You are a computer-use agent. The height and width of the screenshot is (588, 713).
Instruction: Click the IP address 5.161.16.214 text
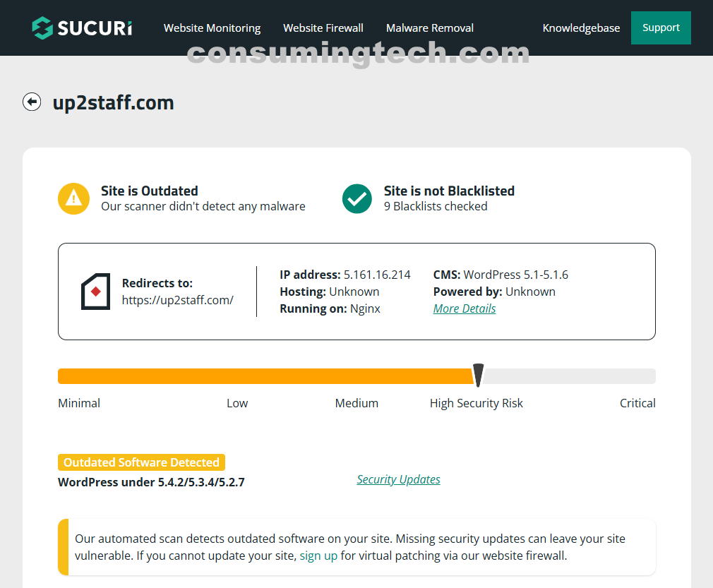pos(376,275)
